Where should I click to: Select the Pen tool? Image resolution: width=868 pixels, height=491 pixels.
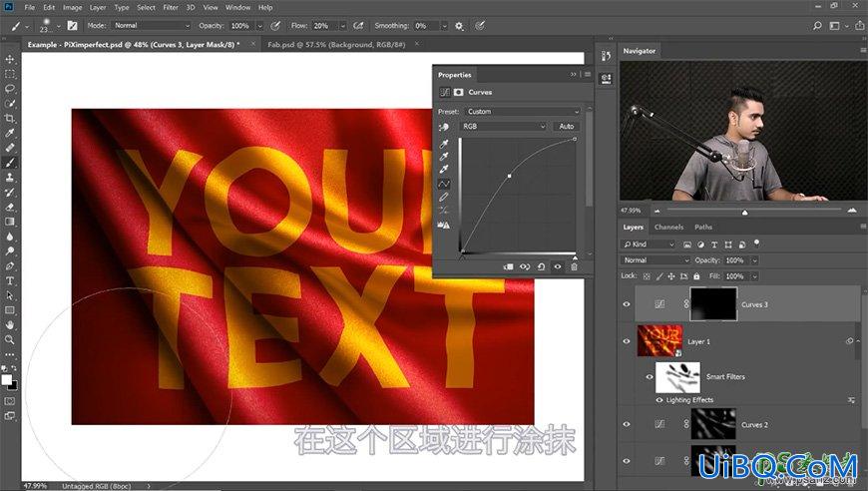(9, 266)
